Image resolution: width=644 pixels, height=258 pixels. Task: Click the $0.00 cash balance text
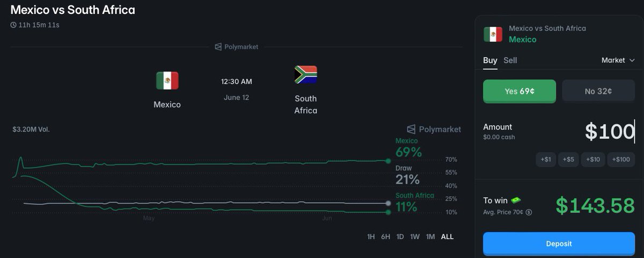(499, 137)
